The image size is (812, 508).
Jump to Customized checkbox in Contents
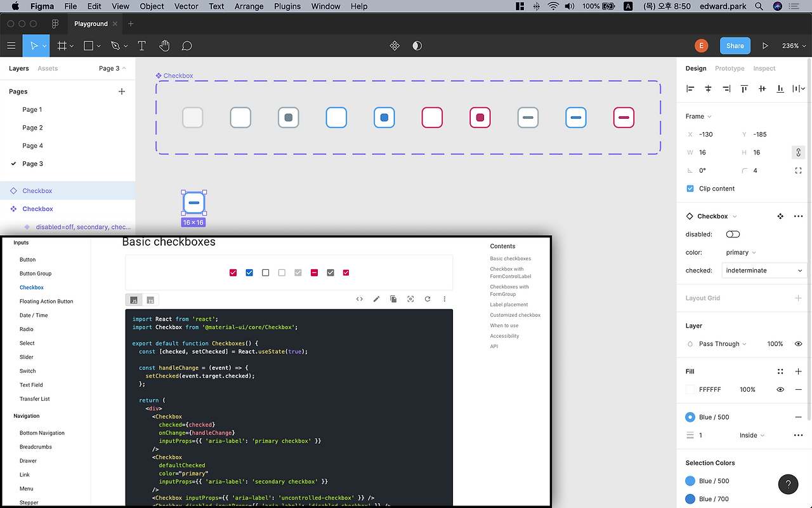click(x=515, y=315)
